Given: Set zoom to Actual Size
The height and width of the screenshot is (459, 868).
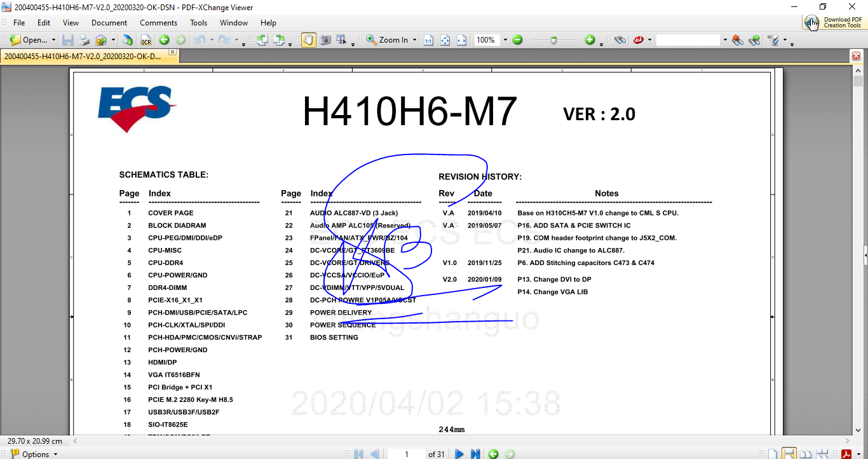Looking at the screenshot, I should pos(428,39).
